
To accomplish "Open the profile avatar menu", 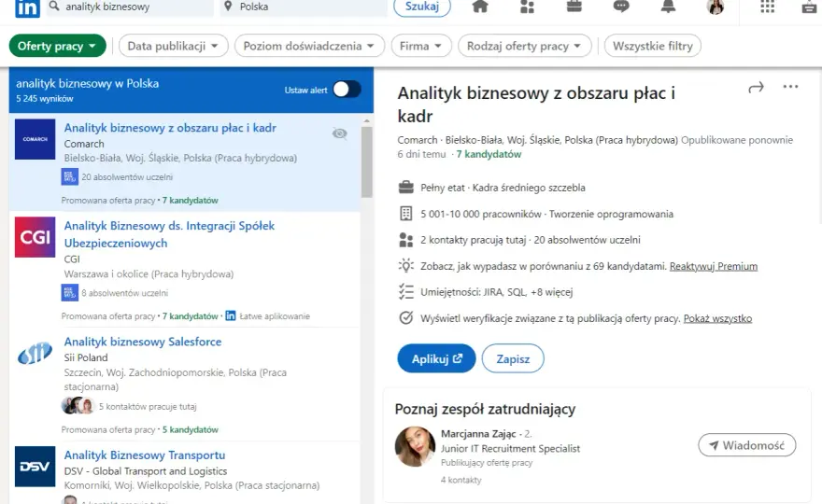I will (716, 7).
